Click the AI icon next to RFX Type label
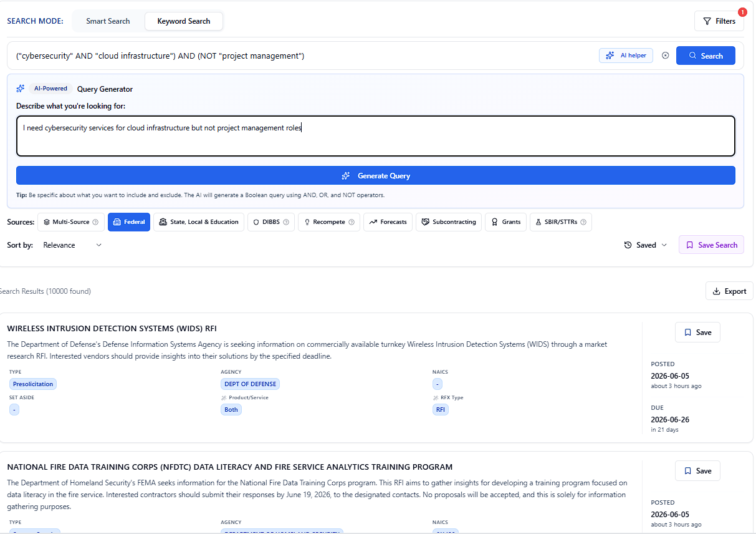 tap(436, 397)
